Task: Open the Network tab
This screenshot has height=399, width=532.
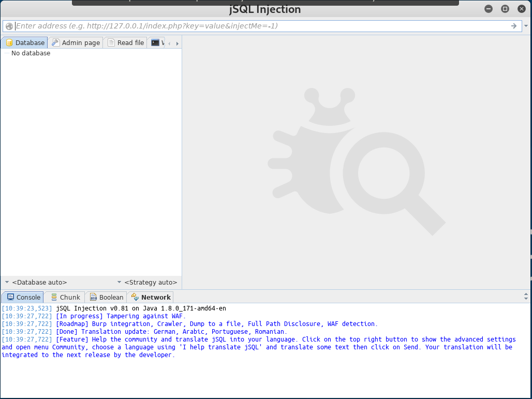Action: 151,297
